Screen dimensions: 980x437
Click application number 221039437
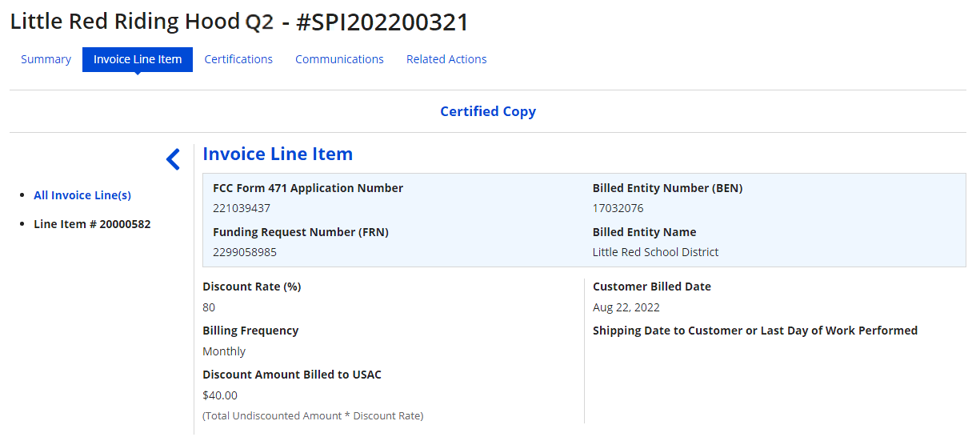click(x=242, y=208)
